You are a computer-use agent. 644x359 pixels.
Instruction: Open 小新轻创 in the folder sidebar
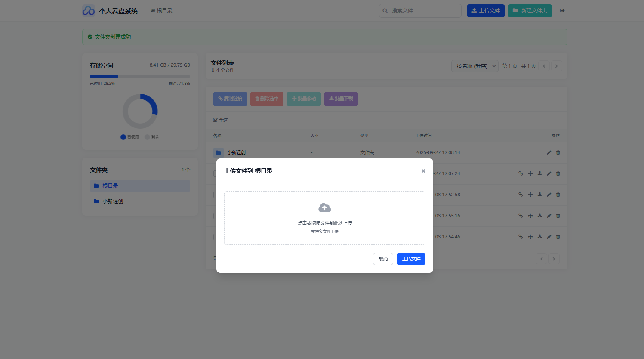[x=113, y=201]
